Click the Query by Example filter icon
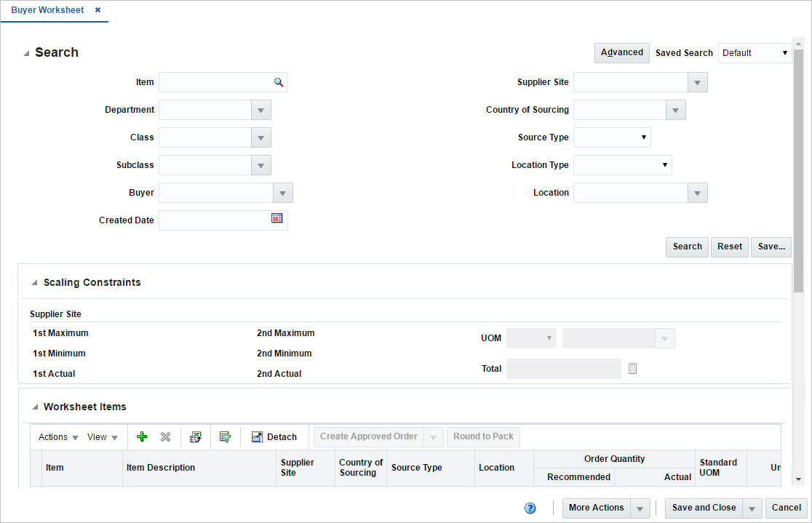This screenshot has width=812, height=523. pyautogui.click(x=225, y=436)
